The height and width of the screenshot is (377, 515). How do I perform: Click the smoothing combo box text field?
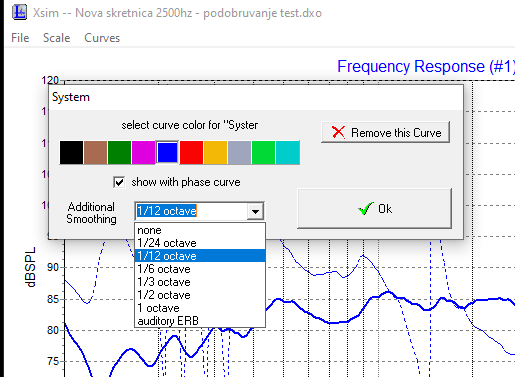tap(191, 211)
